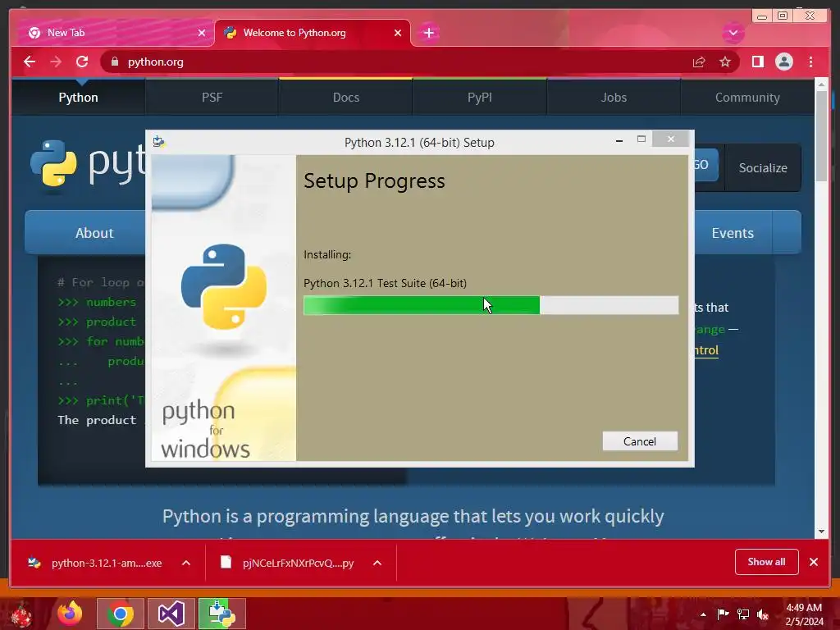This screenshot has width=840, height=630.
Task: Click the 'Python 3.12.1 Test Suite (64-bit)' text
Action: point(386,283)
